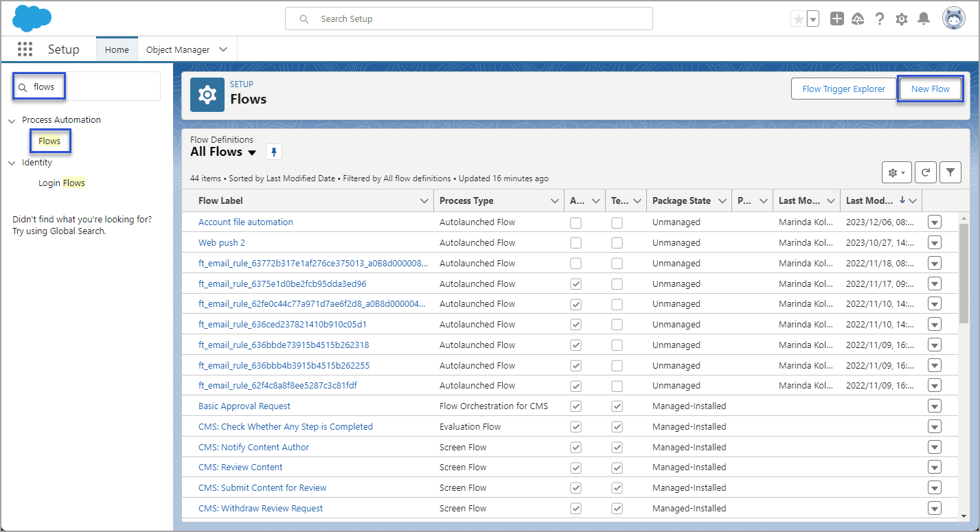Collapse the Process Automation section

12,121
